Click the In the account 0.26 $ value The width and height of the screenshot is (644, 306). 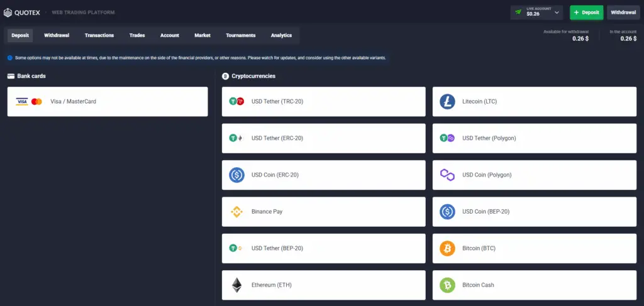click(628, 39)
